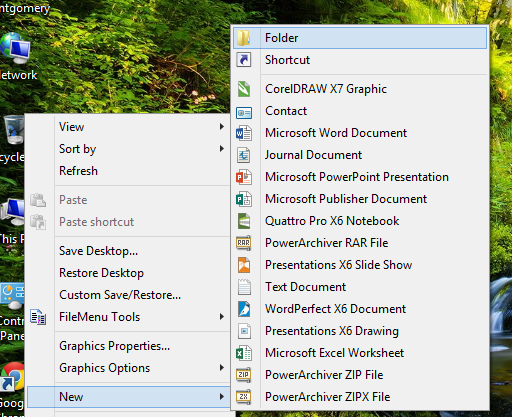Click the ZIPX file icon
This screenshot has height=417, width=512.
(244, 397)
